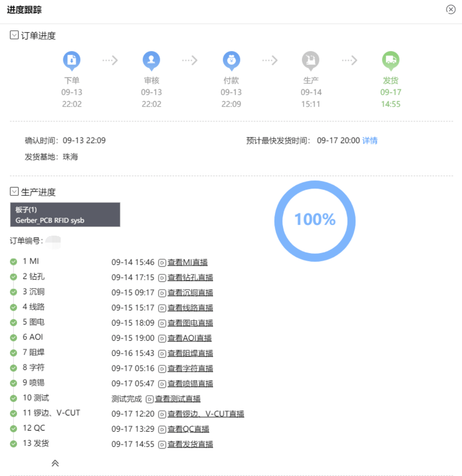
Task: Click green check icon for 3 沉铜
Action: point(13,292)
